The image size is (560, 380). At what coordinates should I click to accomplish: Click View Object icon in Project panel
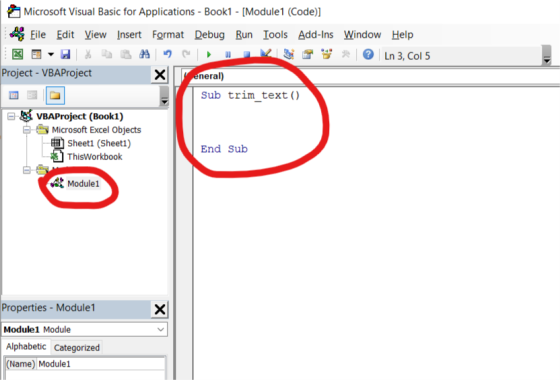pos(32,95)
